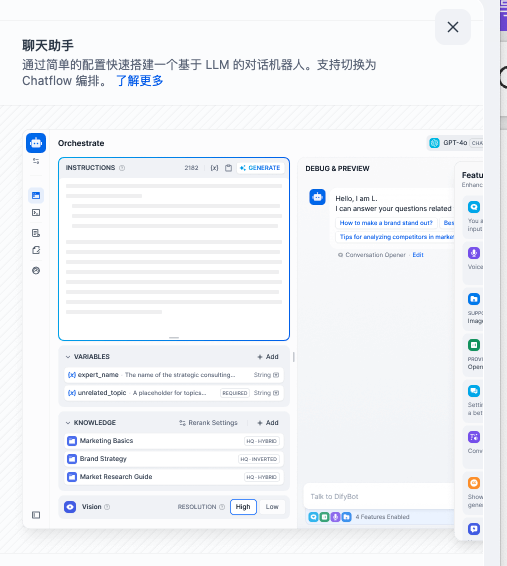
Task: Click the blue chat settings feature icon
Action: [x=474, y=391]
